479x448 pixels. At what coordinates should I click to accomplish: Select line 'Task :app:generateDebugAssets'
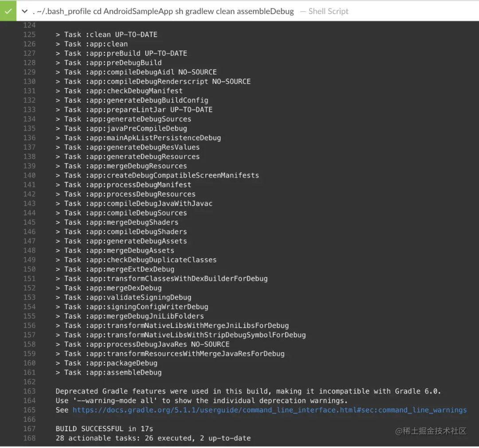click(121, 241)
